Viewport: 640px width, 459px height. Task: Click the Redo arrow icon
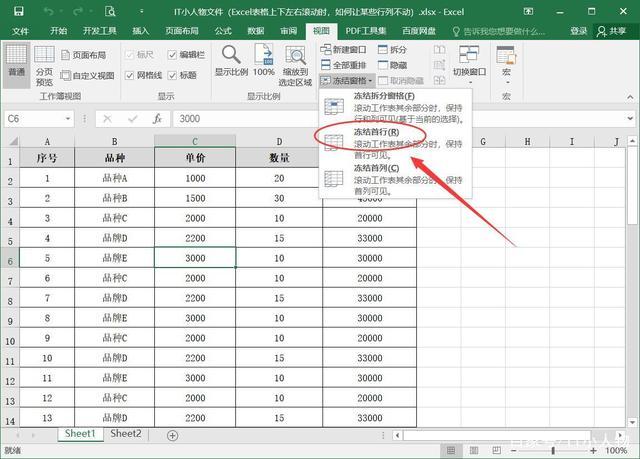[x=77, y=11]
